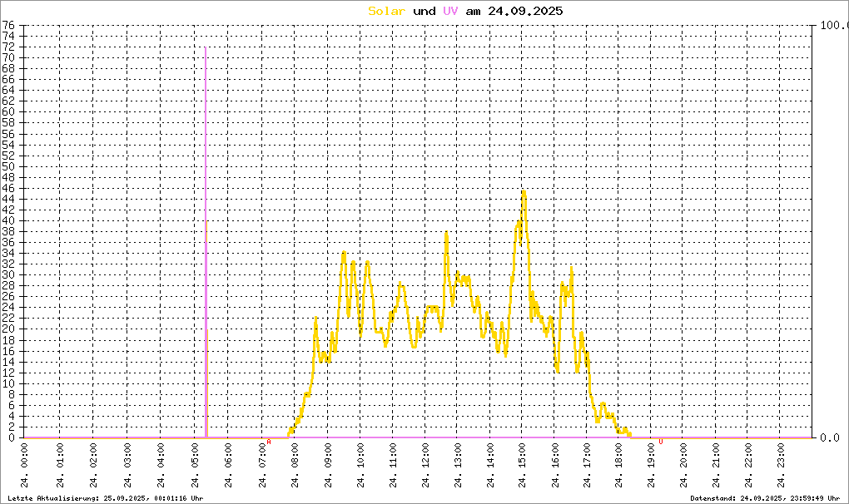Screen dimensions: 849x504
Task: Click the "14" left axis label
Action: [8, 362]
